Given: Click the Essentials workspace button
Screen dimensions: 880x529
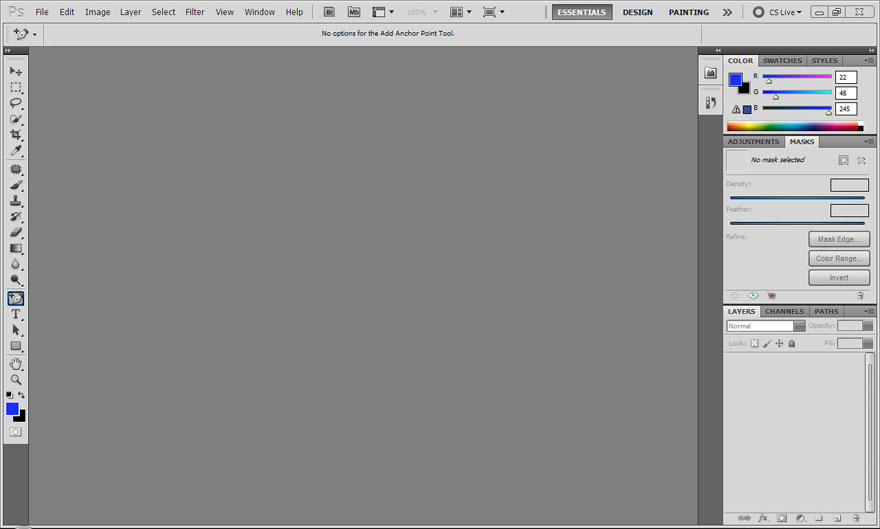Looking at the screenshot, I should 581,12.
